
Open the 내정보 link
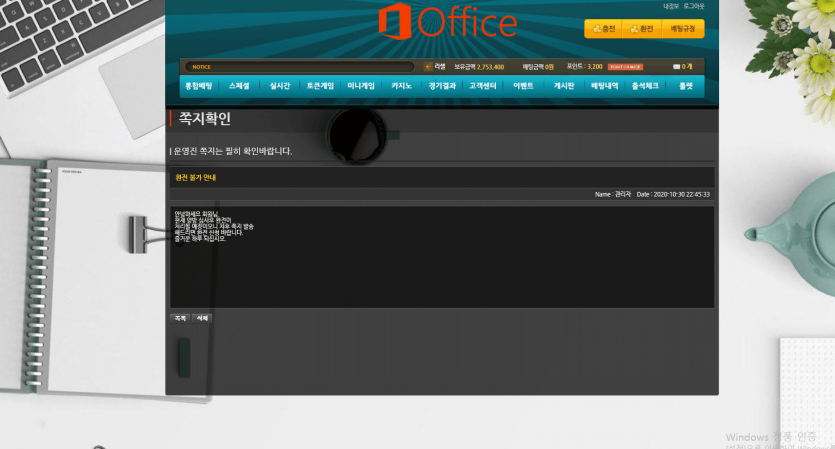(x=670, y=6)
